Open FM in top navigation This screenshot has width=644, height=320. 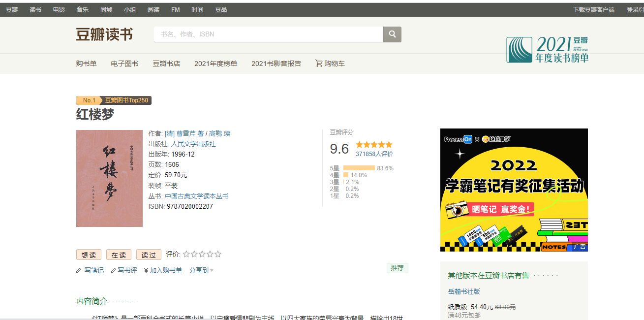(x=176, y=10)
